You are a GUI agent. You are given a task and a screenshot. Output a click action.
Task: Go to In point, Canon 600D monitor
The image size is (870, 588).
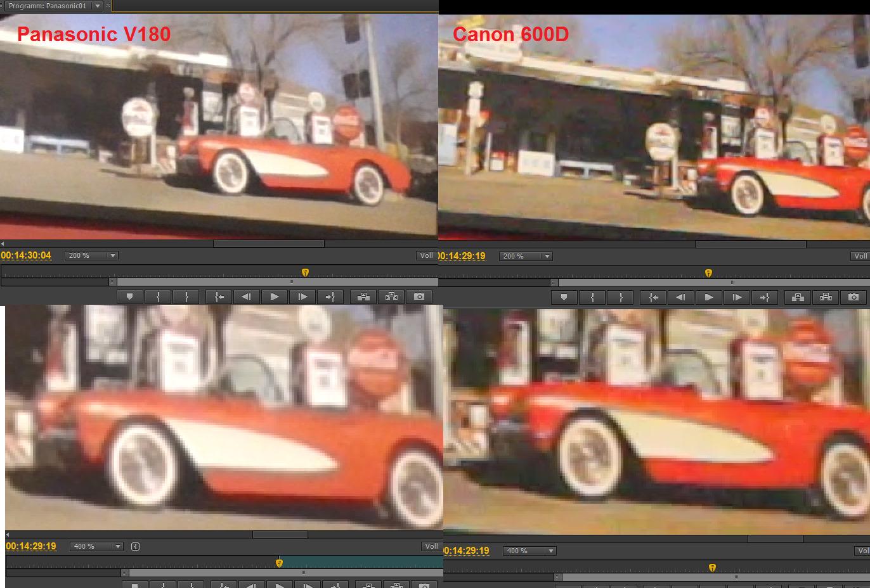tap(653, 297)
